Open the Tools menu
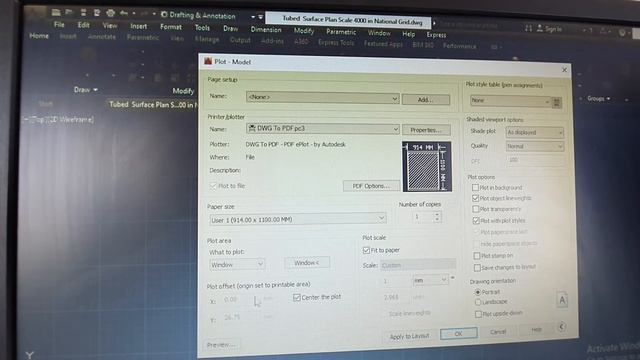Screen dimensions: 640x360 (202, 27)
